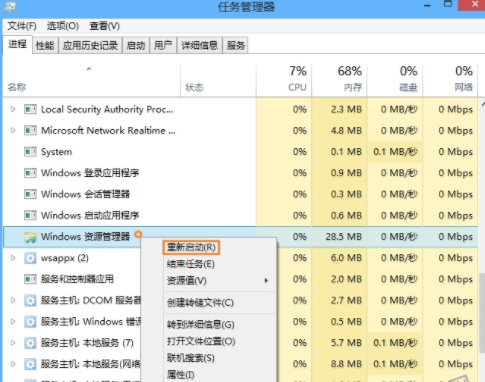Click the 服务和控制器应用 process icon
The image size is (485, 382).
(x=30, y=279)
